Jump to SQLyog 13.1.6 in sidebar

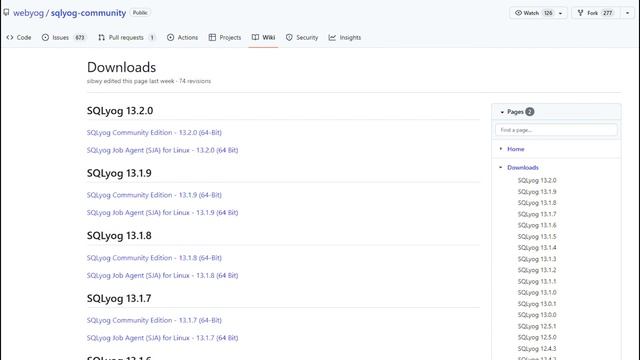click(x=537, y=225)
